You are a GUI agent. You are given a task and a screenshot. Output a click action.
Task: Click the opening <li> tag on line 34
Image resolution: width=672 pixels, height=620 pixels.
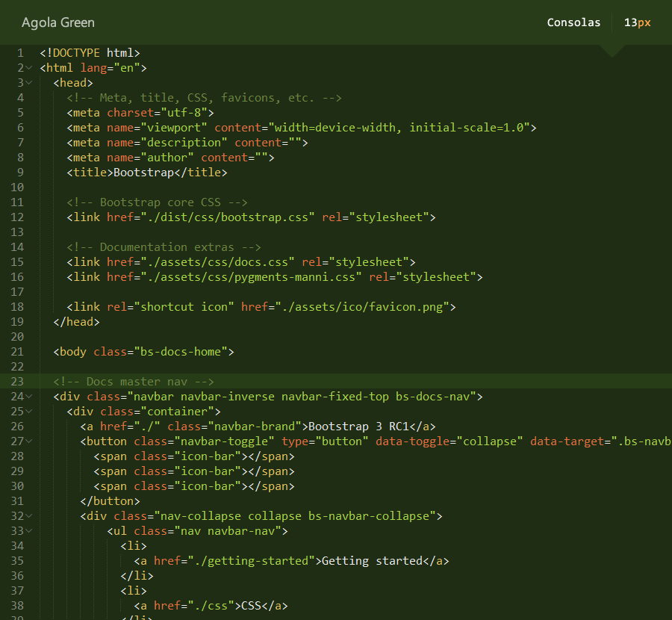(134, 546)
